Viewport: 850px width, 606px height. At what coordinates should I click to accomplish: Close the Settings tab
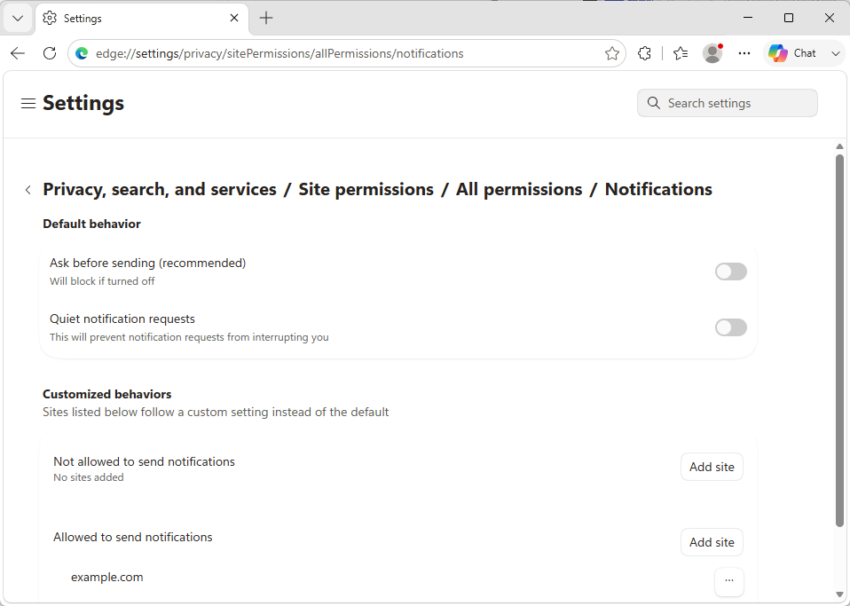click(234, 18)
